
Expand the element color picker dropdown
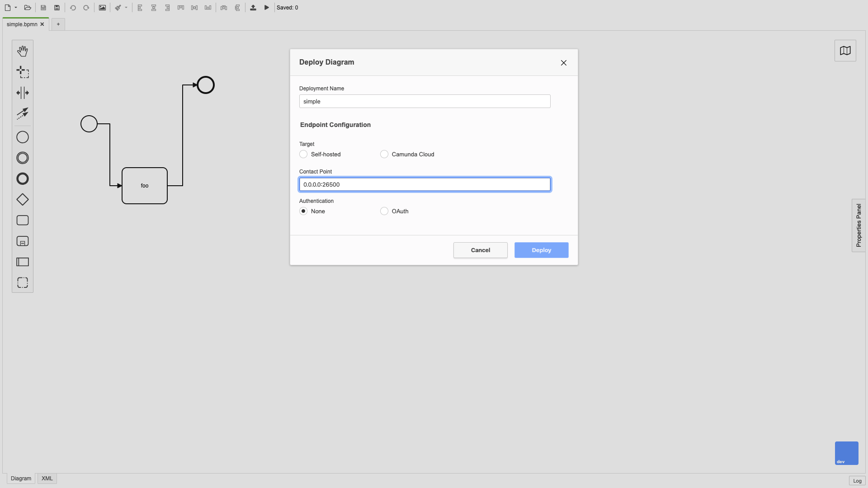click(x=125, y=8)
